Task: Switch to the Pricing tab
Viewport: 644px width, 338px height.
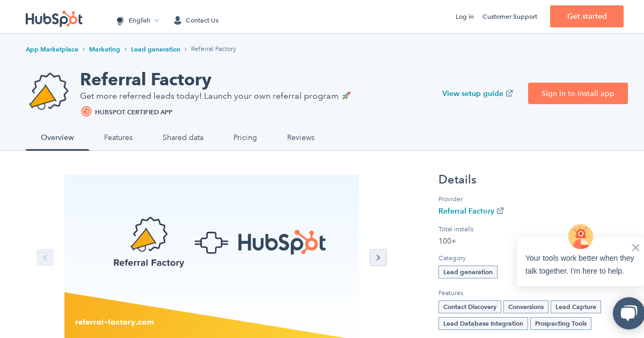Action: [x=245, y=138]
